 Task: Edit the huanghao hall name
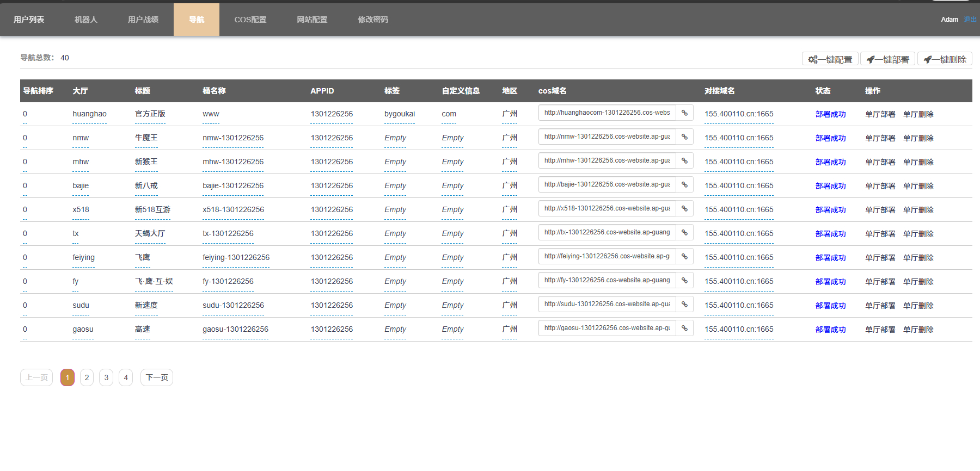89,114
